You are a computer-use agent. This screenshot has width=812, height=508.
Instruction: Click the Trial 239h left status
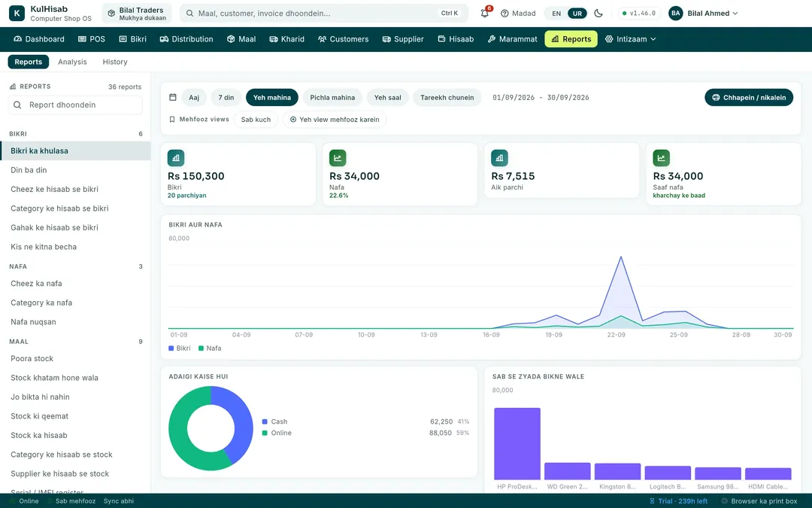point(678,501)
